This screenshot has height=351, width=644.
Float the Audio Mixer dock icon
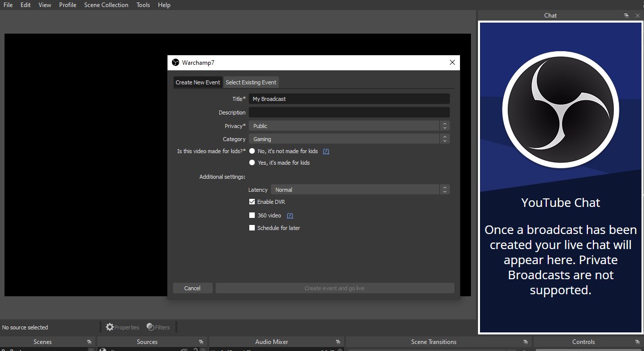(338, 342)
